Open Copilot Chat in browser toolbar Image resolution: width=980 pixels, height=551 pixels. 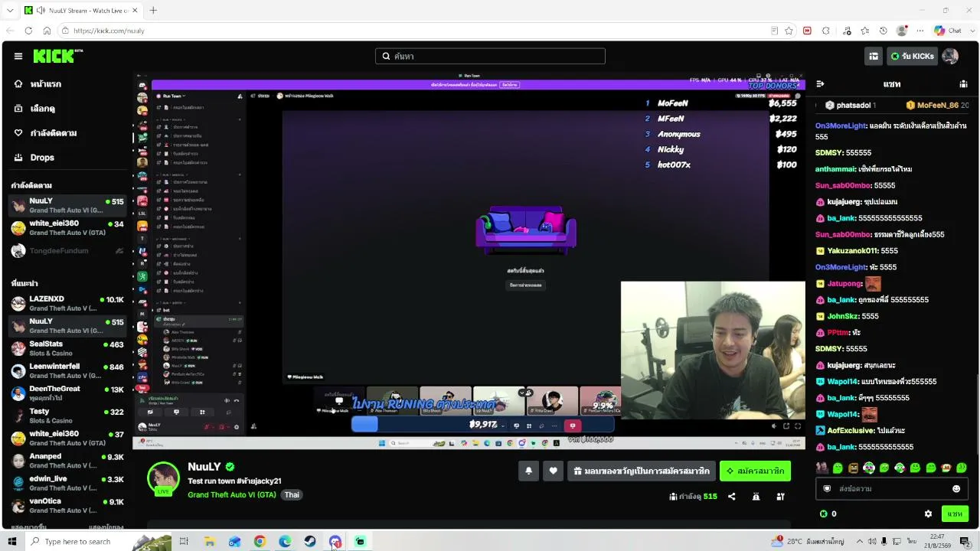948,31
